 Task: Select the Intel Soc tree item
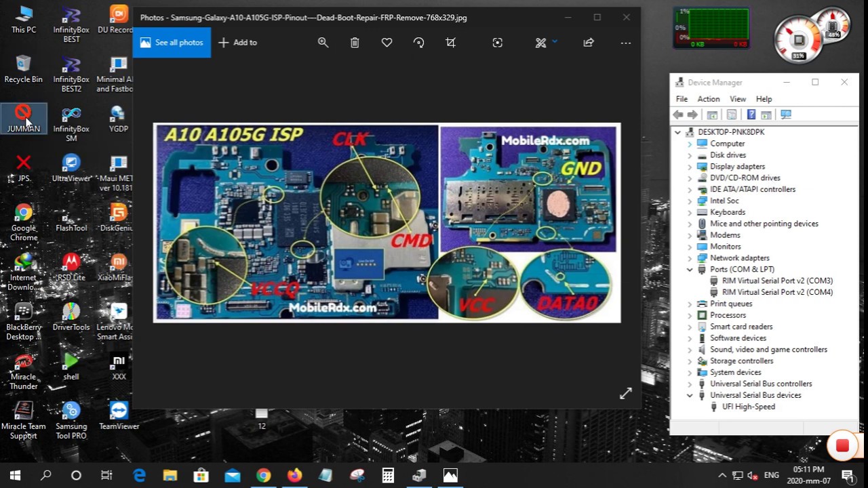[x=724, y=201]
